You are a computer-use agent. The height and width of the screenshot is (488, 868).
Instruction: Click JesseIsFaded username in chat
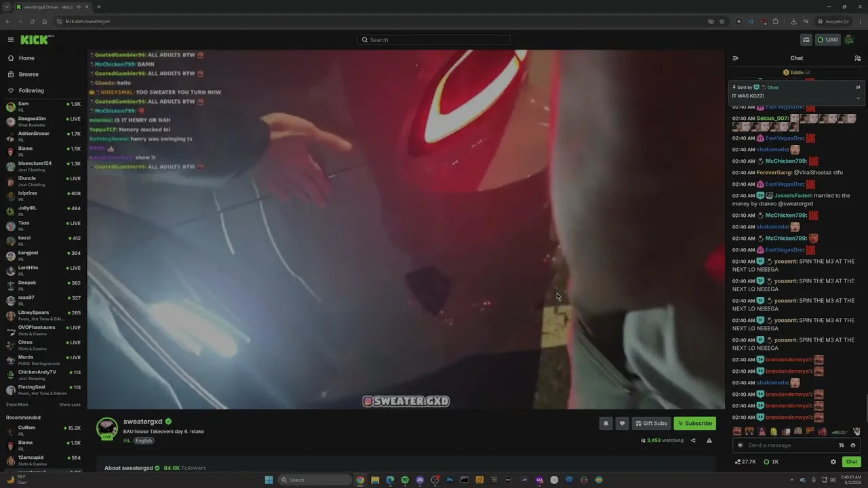[793, 196]
